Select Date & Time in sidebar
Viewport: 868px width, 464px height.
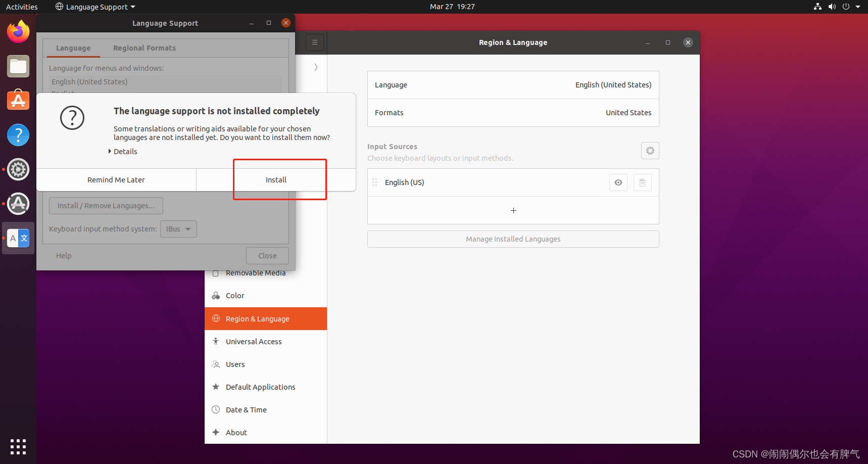click(x=266, y=410)
